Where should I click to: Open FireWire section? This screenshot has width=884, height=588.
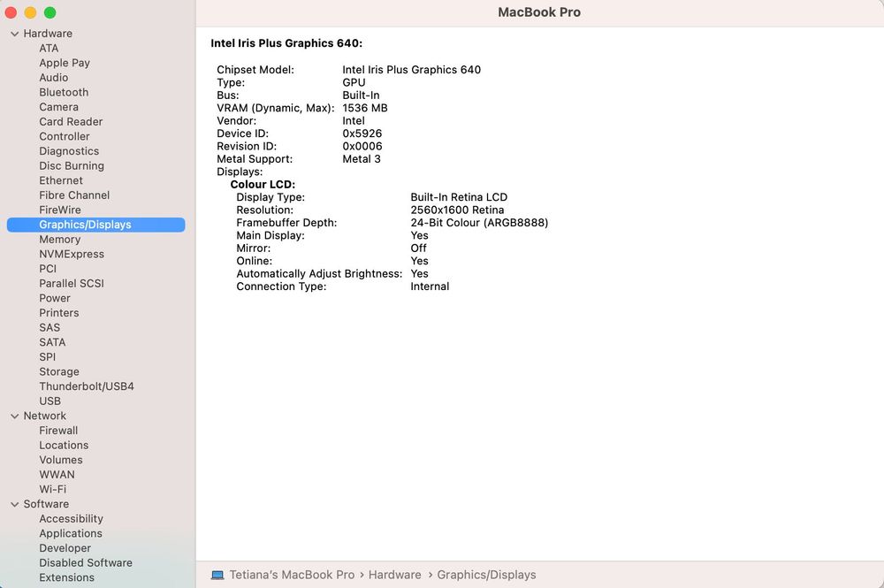60,210
